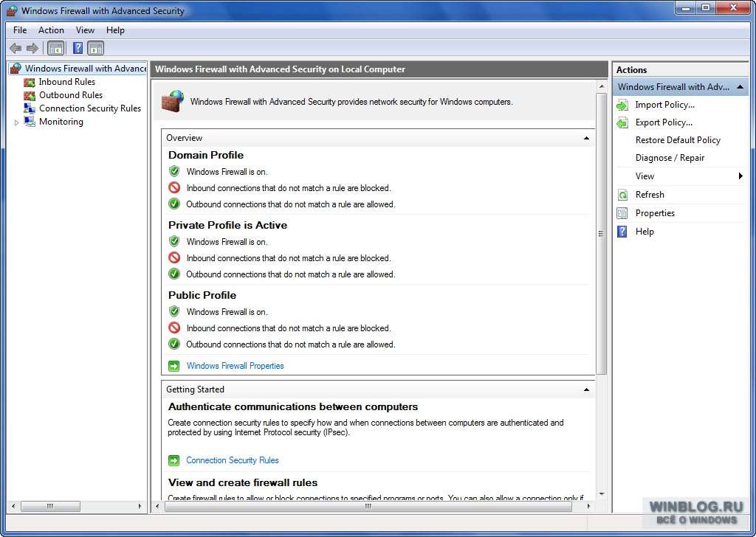Viewport: 756px width, 537px height.
Task: Click the Domain Profile heading
Action: point(206,155)
